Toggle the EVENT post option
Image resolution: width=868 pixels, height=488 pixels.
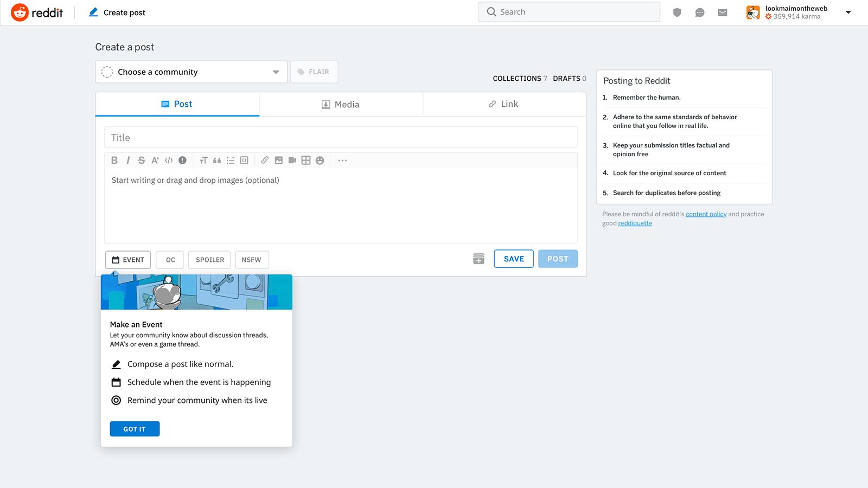click(128, 260)
